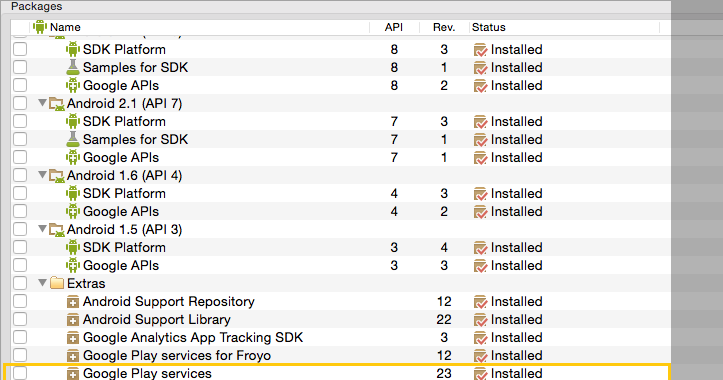The height and width of the screenshot is (380, 723).
Task: Click the installed status icon of Google APIs API 3
Action: (480, 266)
